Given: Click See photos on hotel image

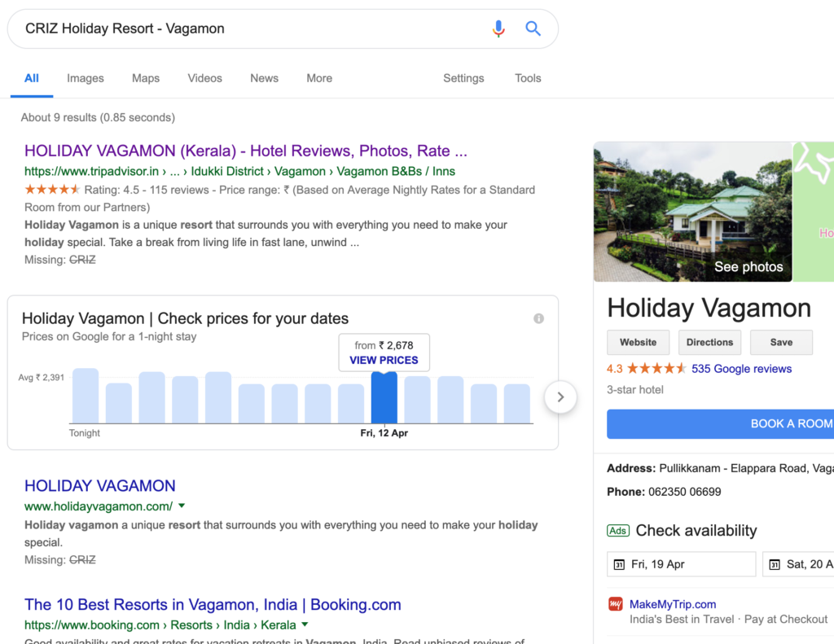Looking at the screenshot, I should coord(748,267).
